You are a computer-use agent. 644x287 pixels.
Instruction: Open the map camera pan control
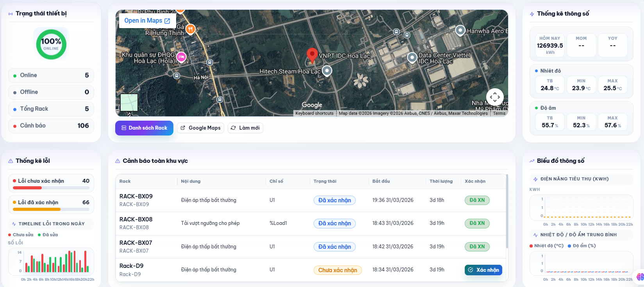[494, 97]
